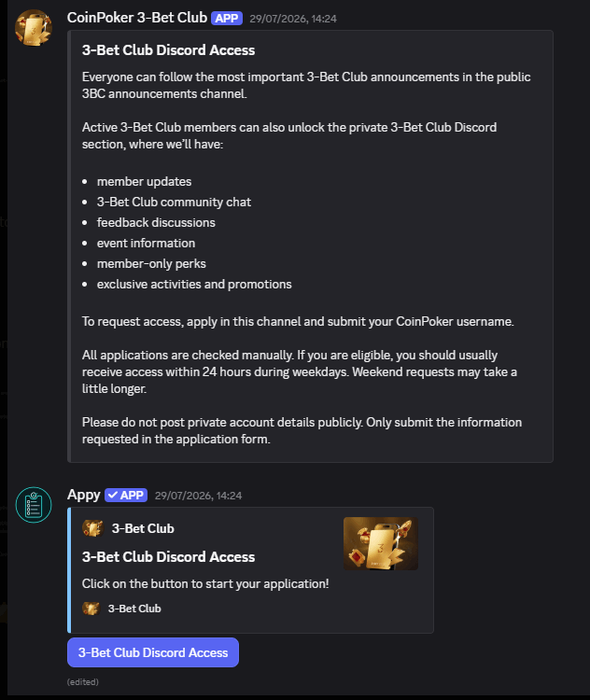Click the 3-Bet Club Discord Access title in Appy embed
Viewport: 590px width, 700px height.
coord(168,557)
